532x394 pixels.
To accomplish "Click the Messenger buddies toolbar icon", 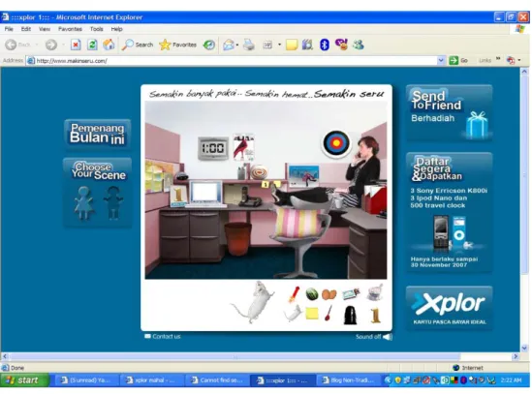I will coord(359,45).
